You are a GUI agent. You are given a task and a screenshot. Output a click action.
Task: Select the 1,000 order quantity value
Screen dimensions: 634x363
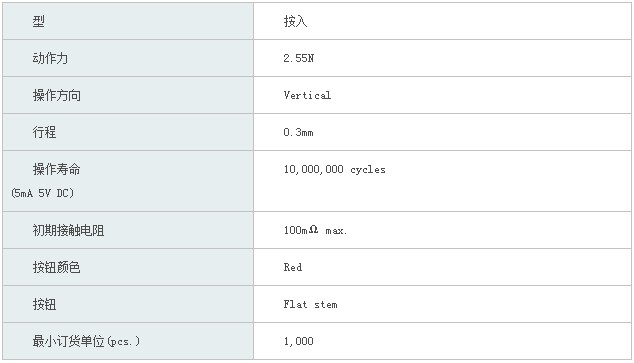point(298,341)
